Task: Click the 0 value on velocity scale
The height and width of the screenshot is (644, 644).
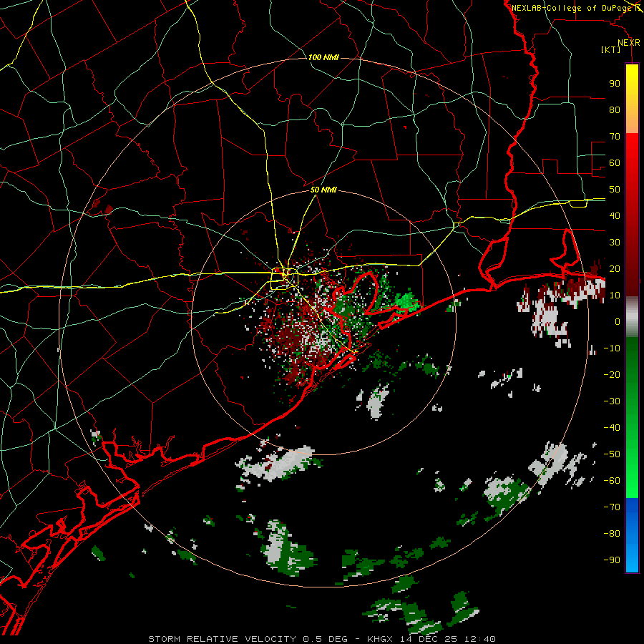Action: point(618,322)
